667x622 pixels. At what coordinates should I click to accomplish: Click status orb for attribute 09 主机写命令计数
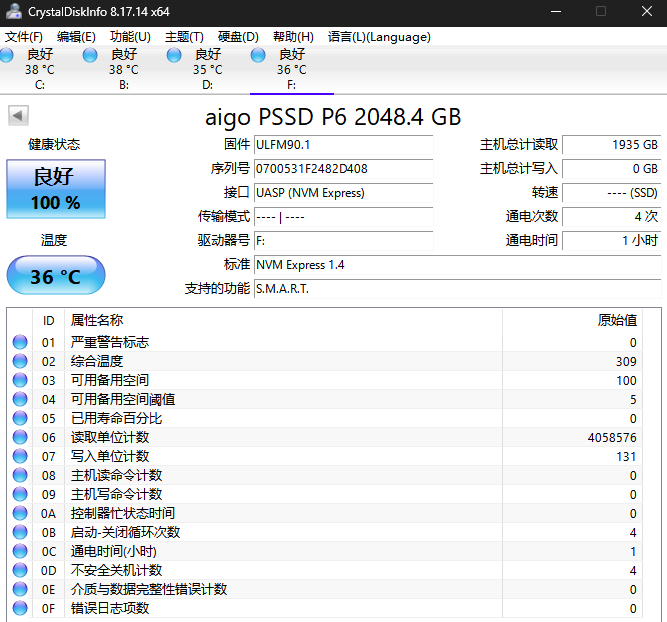[x=20, y=494]
